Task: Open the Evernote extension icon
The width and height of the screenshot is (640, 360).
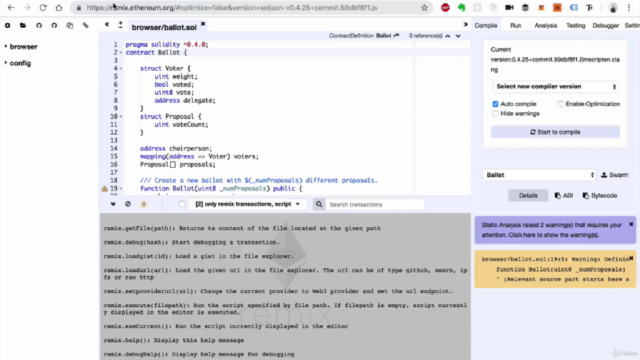Action: pyautogui.click(x=461, y=8)
